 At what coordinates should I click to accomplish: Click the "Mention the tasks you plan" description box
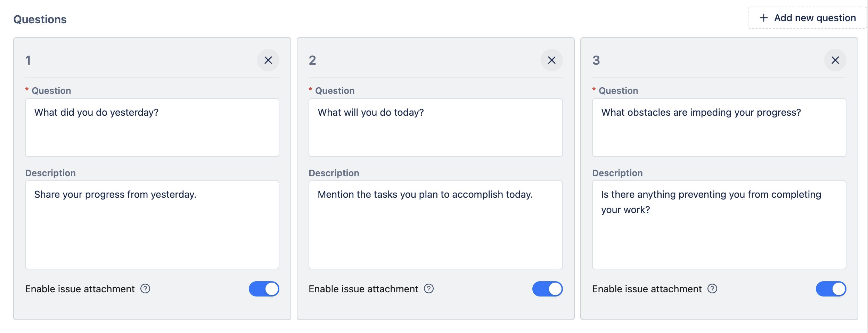(x=435, y=225)
